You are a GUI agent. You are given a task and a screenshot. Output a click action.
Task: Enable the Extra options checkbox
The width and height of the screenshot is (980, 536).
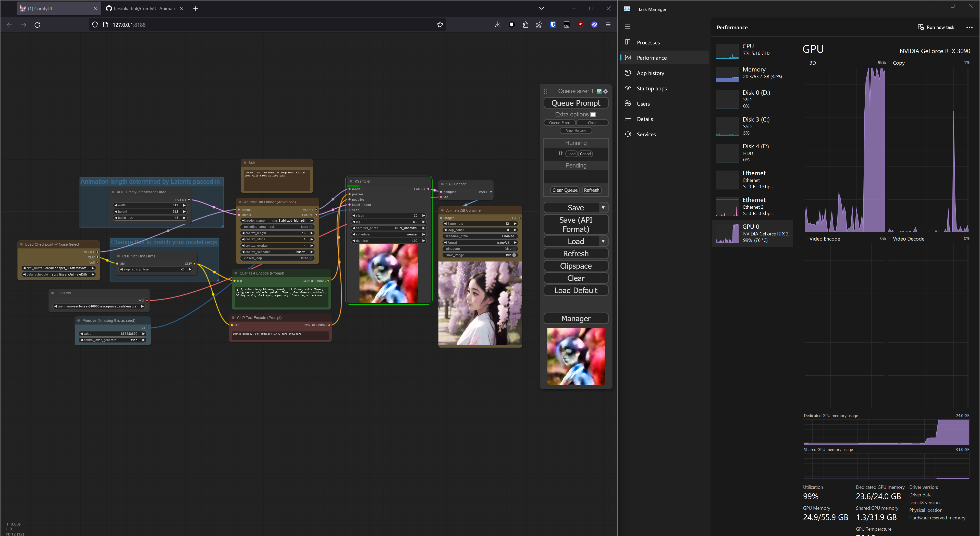[x=593, y=114]
